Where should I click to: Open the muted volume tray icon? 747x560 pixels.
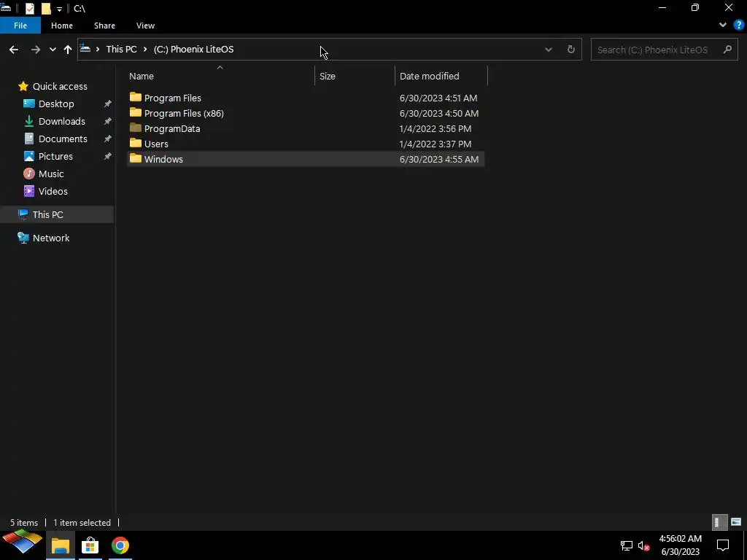(x=643, y=545)
